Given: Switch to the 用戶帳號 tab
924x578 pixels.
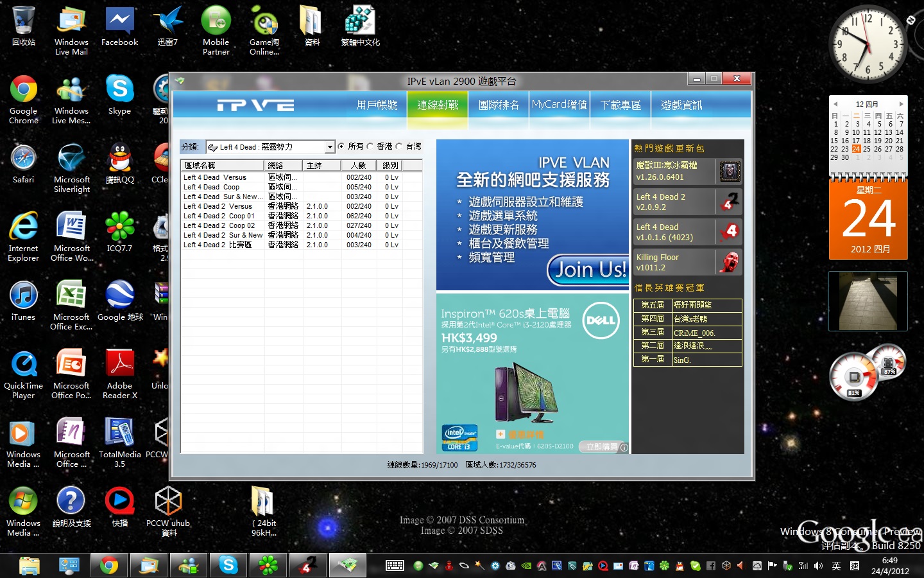Looking at the screenshot, I should pos(377,105).
